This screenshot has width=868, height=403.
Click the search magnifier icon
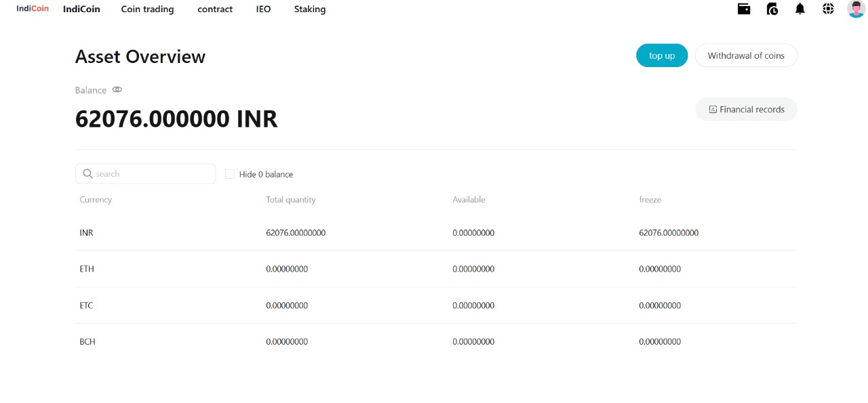pos(87,174)
